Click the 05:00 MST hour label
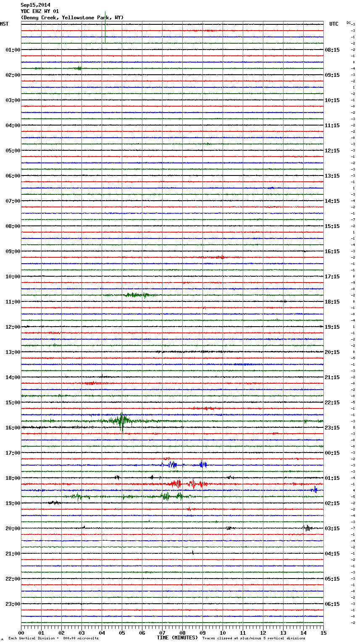Image resolution: width=357 pixels, height=644 pixels. (13, 151)
